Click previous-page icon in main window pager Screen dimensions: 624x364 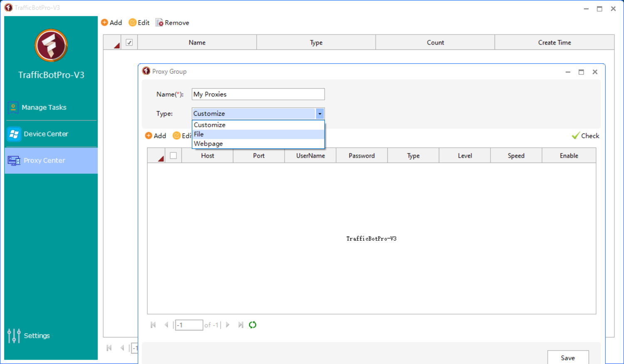122,348
